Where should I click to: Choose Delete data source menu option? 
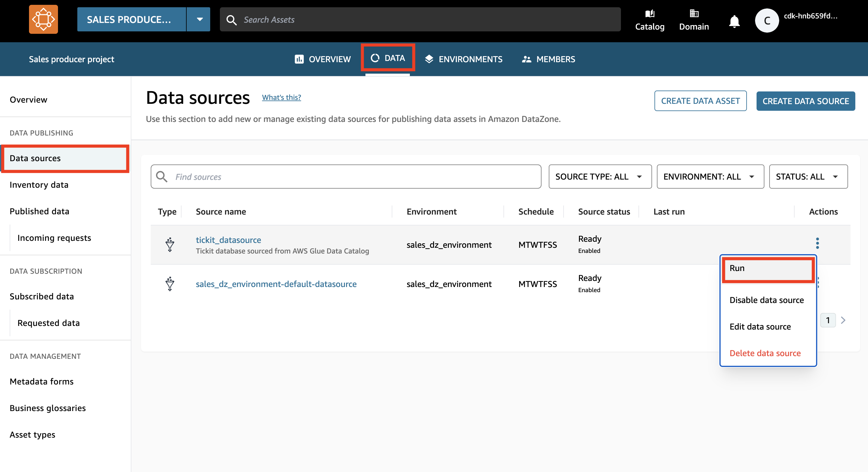tap(765, 353)
